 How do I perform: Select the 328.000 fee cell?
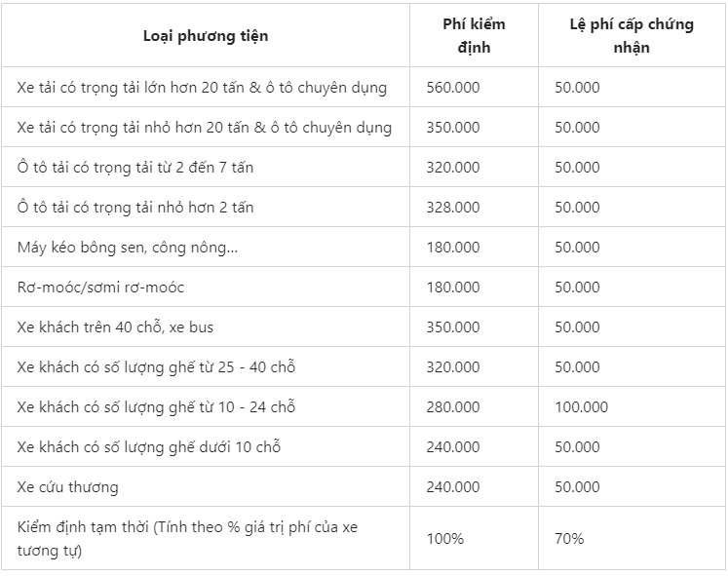pos(453,208)
